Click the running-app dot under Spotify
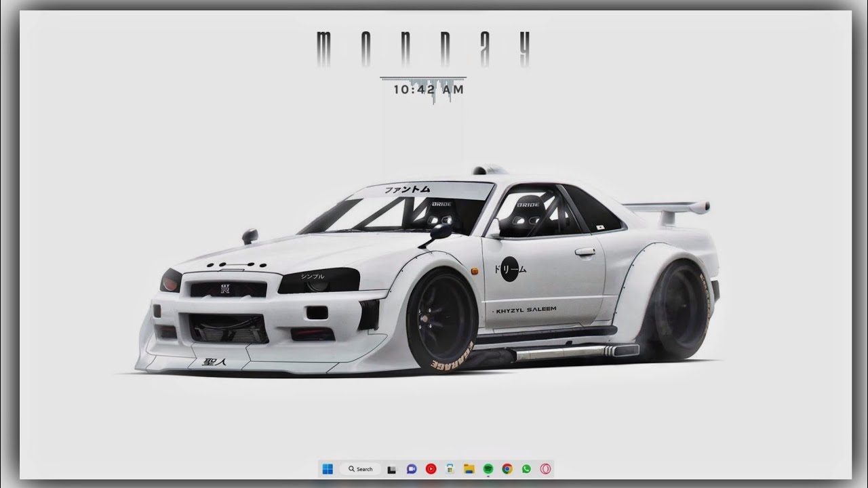This screenshot has height=488, width=868. coord(488,476)
